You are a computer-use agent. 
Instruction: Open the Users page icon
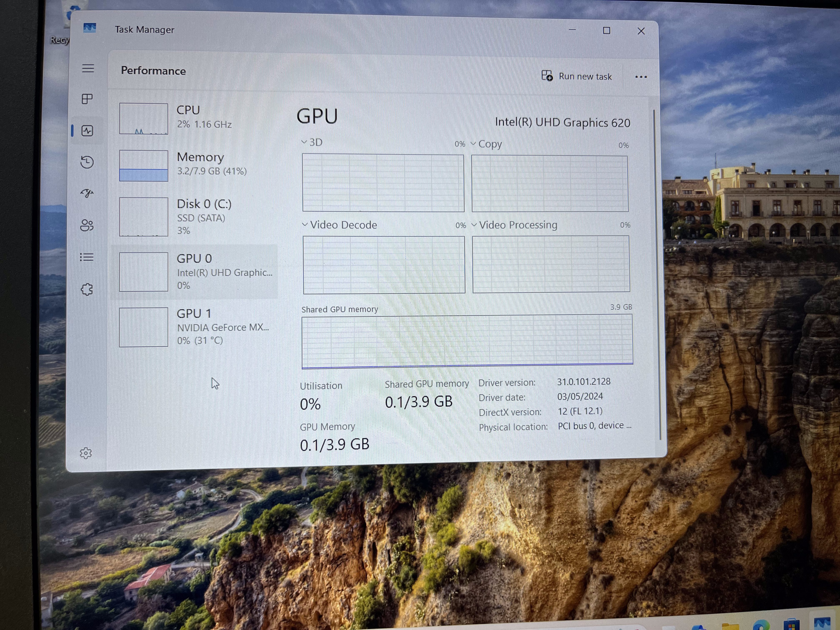pos(87,225)
